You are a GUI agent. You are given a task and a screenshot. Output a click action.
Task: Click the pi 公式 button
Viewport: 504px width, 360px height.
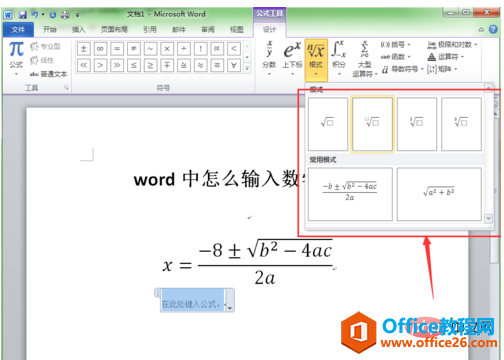16,58
